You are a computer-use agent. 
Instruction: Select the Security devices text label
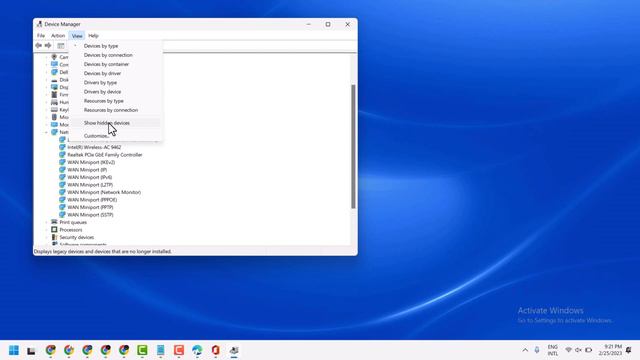(77, 237)
